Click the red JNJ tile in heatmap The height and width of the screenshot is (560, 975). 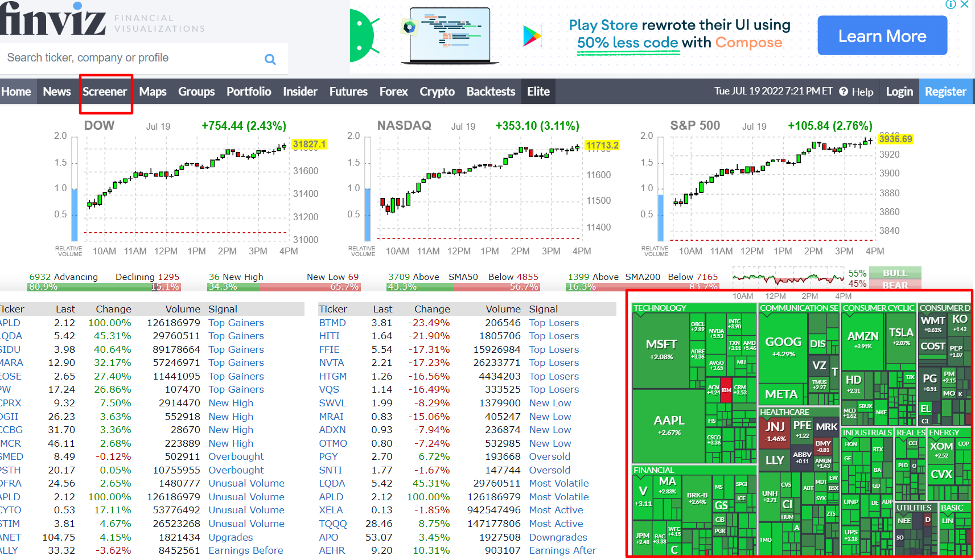(x=775, y=432)
